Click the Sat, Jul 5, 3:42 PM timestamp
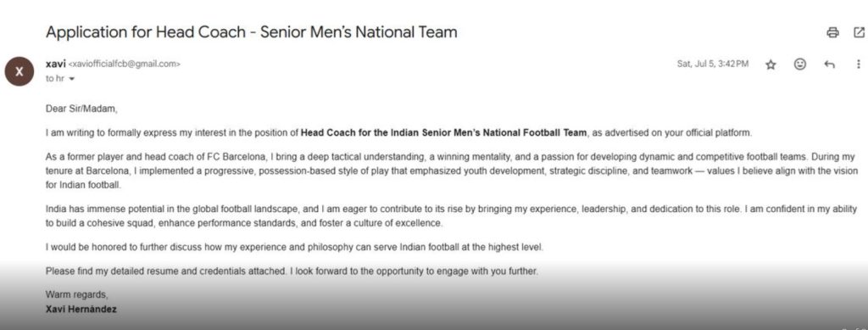 [x=713, y=64]
